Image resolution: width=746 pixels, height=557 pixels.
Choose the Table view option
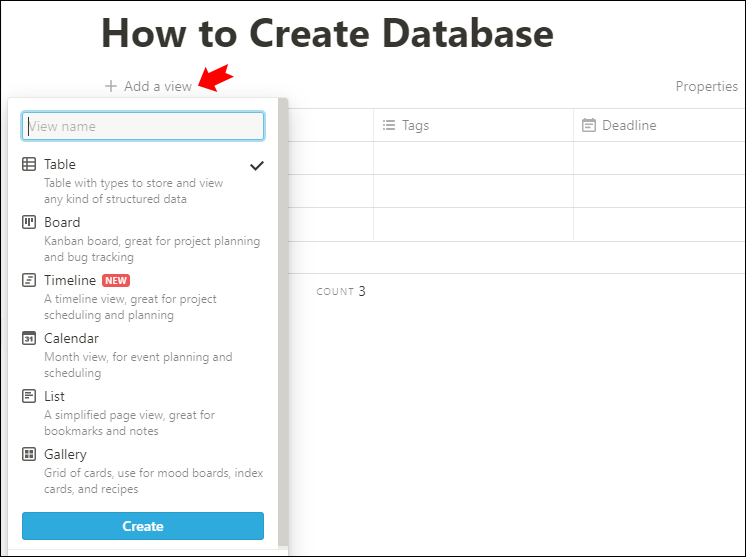pyautogui.click(x=143, y=181)
